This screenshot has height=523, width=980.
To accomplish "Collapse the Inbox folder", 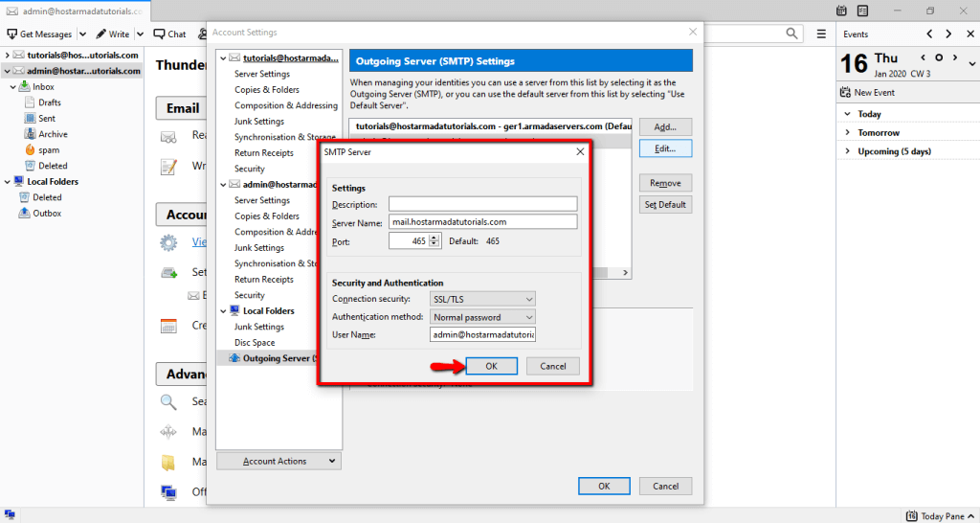I will coord(13,87).
